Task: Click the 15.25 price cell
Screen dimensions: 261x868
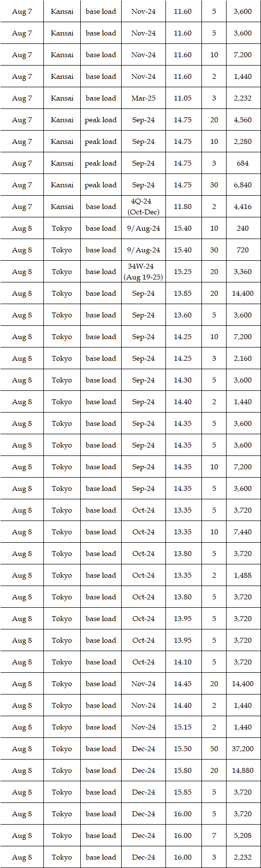Action: pyautogui.click(x=183, y=272)
